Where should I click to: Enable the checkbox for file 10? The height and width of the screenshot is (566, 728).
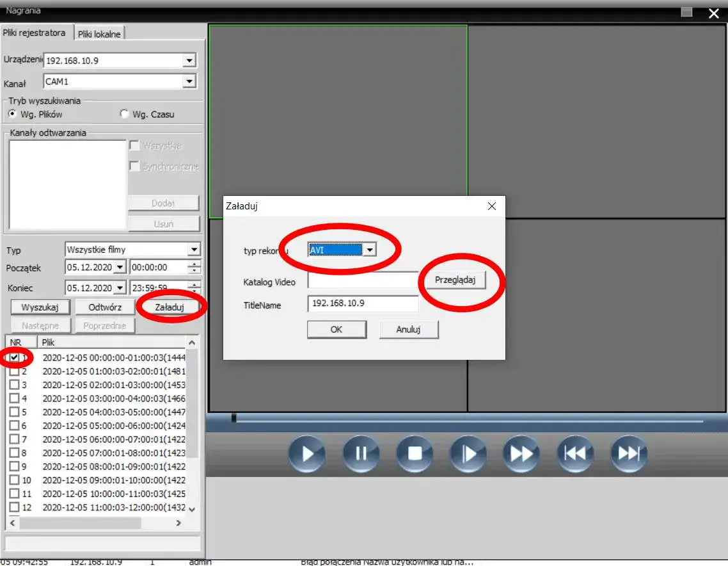coord(14,480)
